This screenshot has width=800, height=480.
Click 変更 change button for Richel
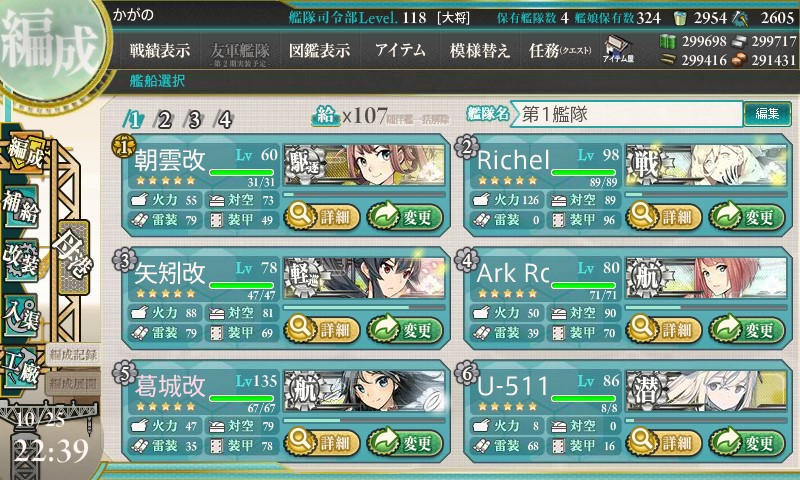[747, 217]
